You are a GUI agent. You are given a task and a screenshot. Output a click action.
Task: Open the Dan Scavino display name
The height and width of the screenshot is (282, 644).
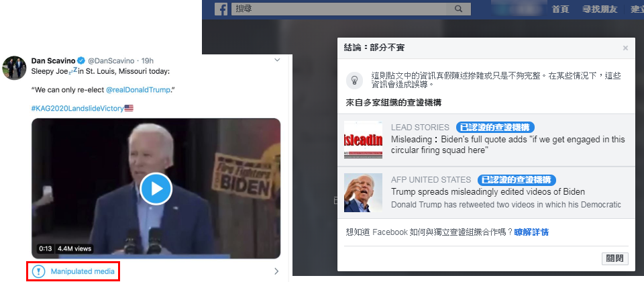[54, 61]
